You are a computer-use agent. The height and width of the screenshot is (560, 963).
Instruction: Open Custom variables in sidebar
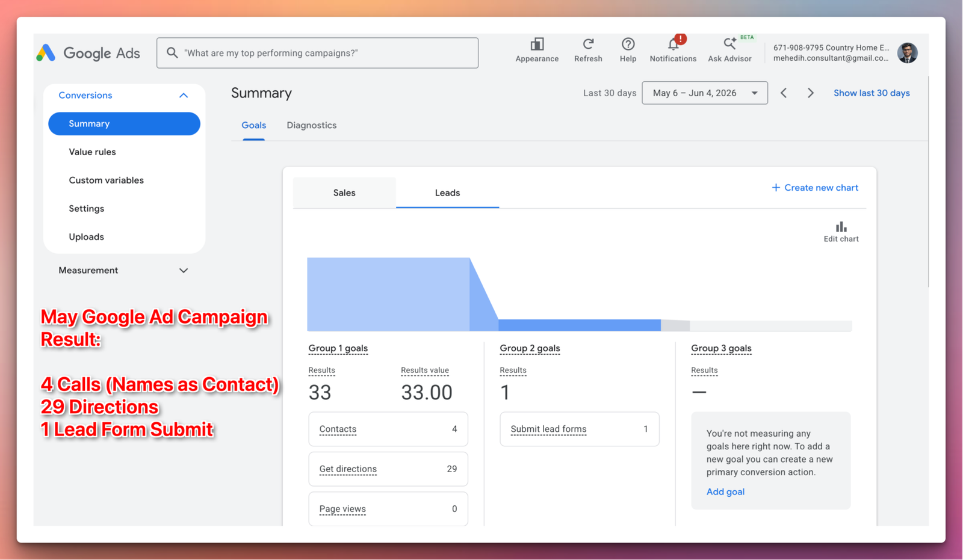[x=106, y=180]
